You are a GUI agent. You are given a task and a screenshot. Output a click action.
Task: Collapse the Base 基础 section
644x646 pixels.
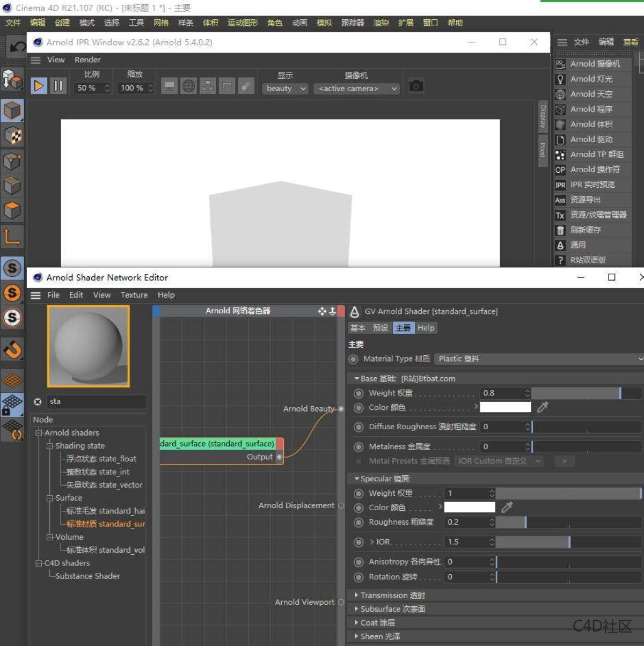(357, 379)
